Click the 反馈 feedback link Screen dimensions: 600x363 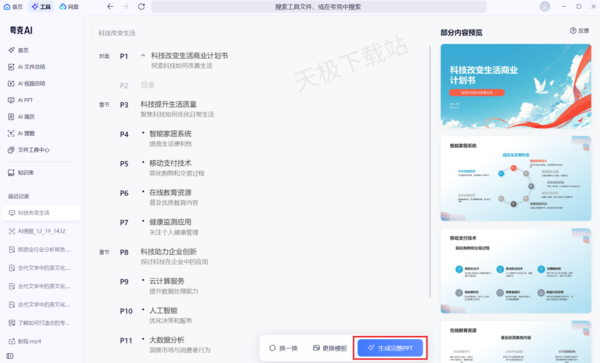click(579, 31)
